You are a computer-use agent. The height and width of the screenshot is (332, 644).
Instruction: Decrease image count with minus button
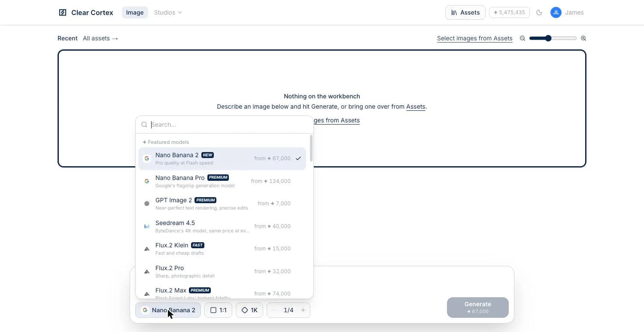click(x=274, y=310)
